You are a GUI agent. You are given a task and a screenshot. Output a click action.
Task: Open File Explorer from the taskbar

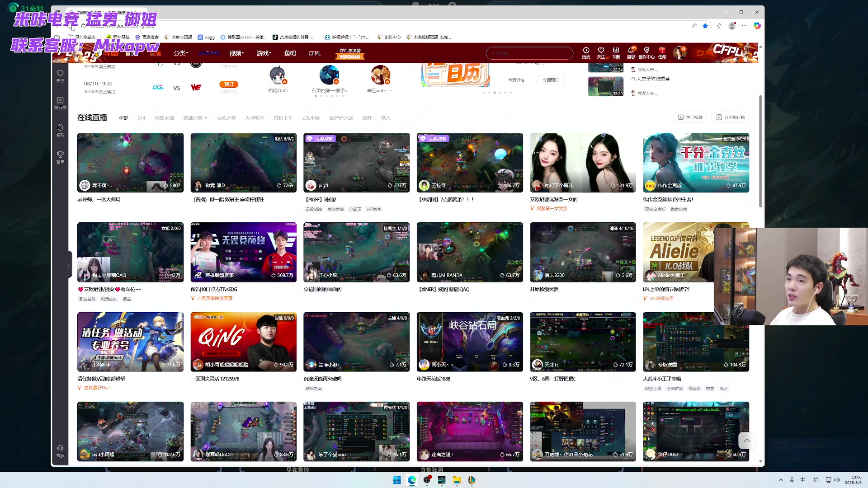click(457, 480)
